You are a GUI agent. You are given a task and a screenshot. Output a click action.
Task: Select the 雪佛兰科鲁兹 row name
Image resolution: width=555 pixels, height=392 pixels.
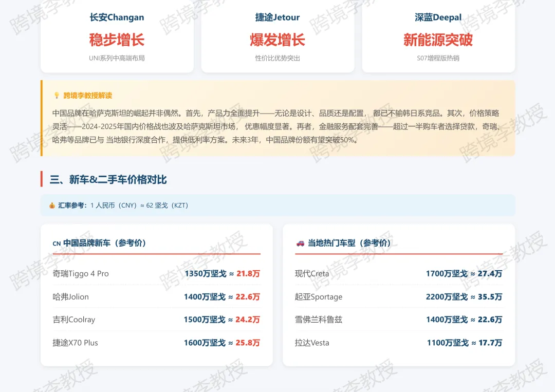click(x=319, y=320)
